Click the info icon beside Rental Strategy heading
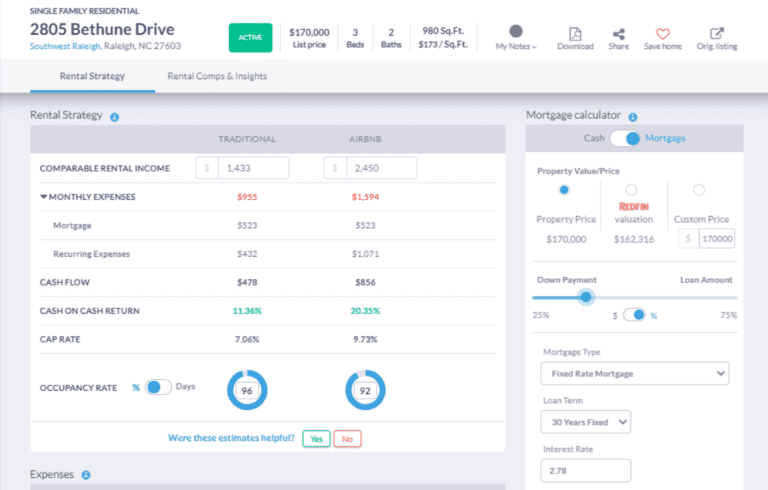Image resolution: width=768 pixels, height=490 pixels. pyautogui.click(x=115, y=117)
